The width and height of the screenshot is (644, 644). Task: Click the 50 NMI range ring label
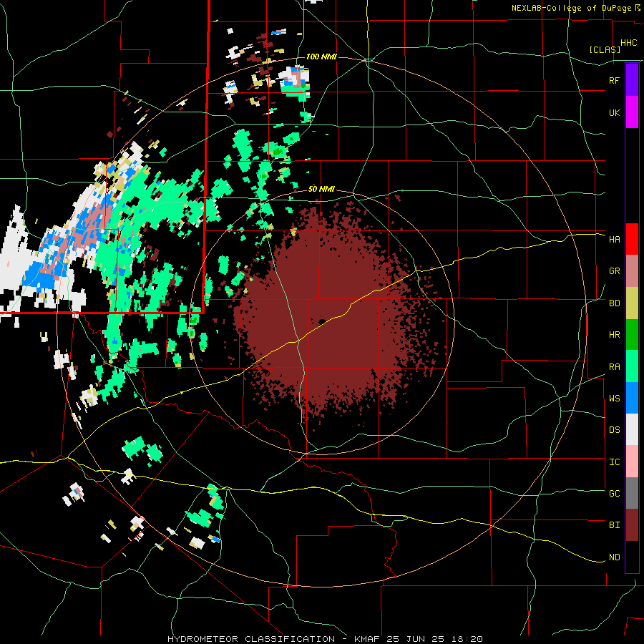click(x=321, y=189)
